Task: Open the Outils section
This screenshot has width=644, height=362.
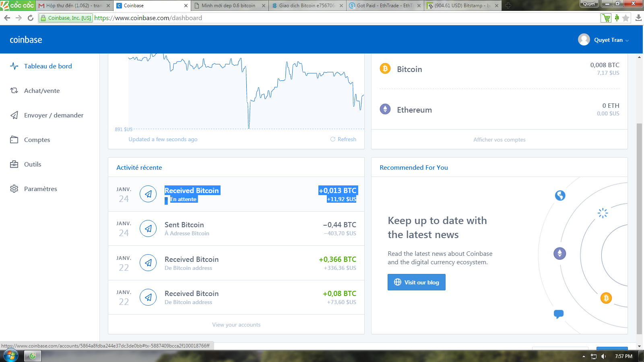Action: coord(33,164)
